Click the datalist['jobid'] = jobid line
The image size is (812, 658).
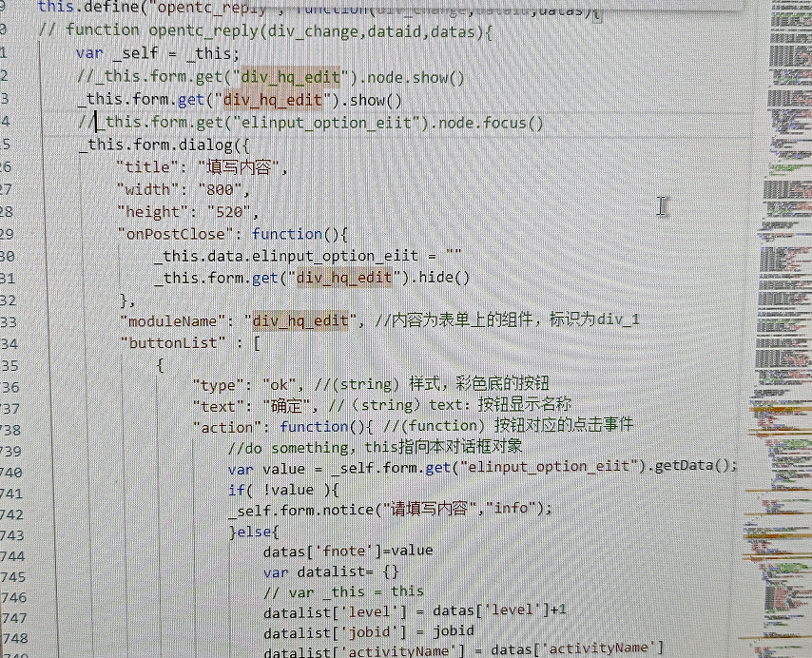pyautogui.click(x=368, y=631)
